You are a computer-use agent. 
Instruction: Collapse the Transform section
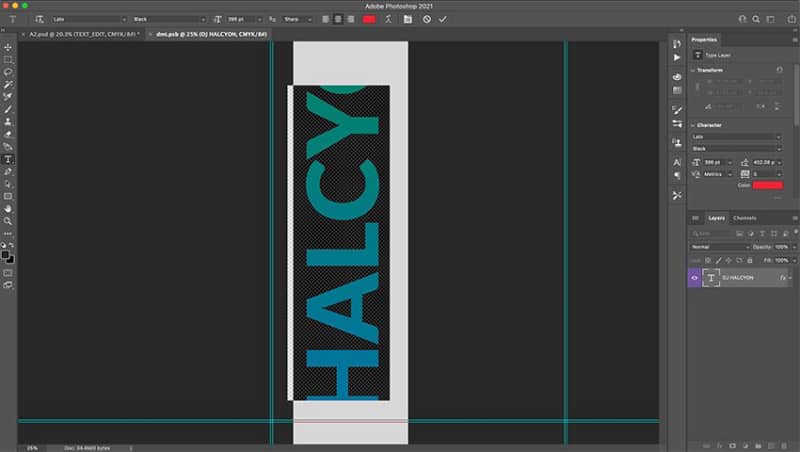click(692, 70)
